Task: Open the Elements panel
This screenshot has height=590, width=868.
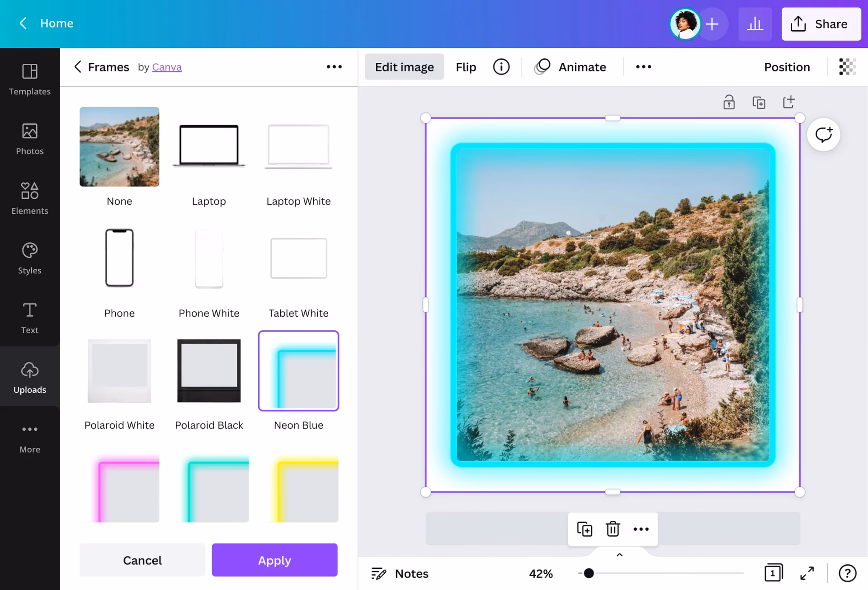Action: [29, 198]
